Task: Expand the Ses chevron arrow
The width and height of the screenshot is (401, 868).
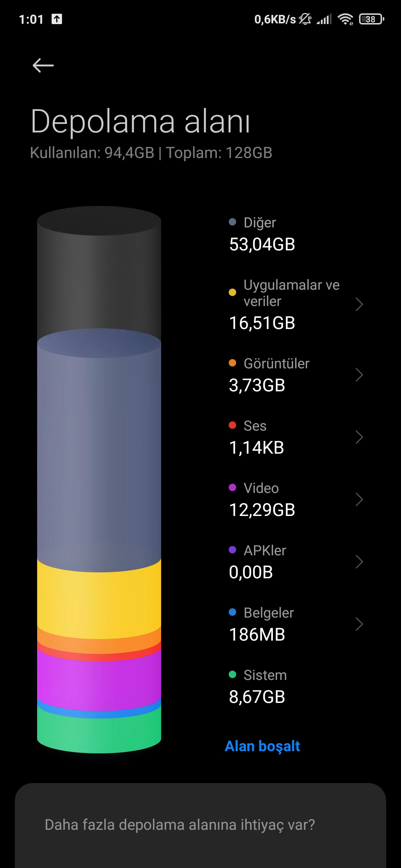Action: pyautogui.click(x=359, y=437)
